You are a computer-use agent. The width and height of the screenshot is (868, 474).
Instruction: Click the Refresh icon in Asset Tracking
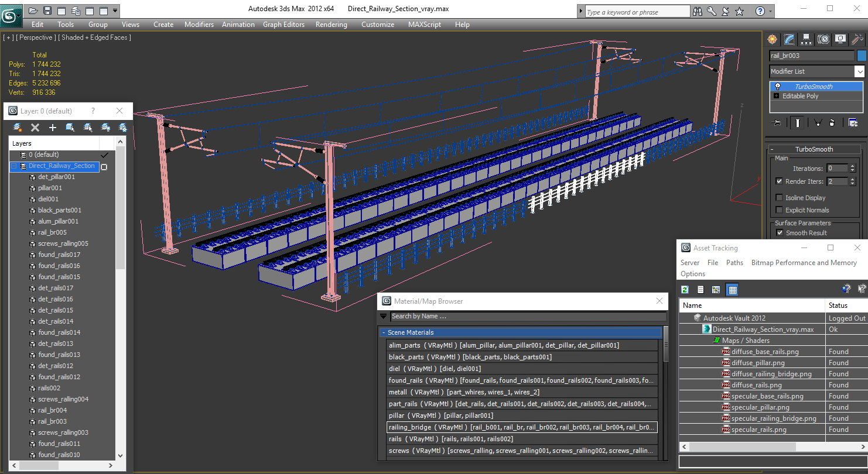(x=685, y=289)
